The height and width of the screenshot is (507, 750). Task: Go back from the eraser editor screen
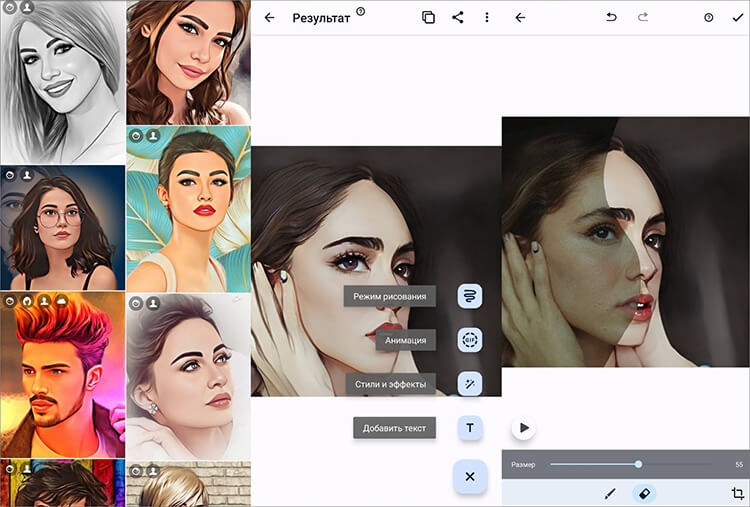[520, 18]
